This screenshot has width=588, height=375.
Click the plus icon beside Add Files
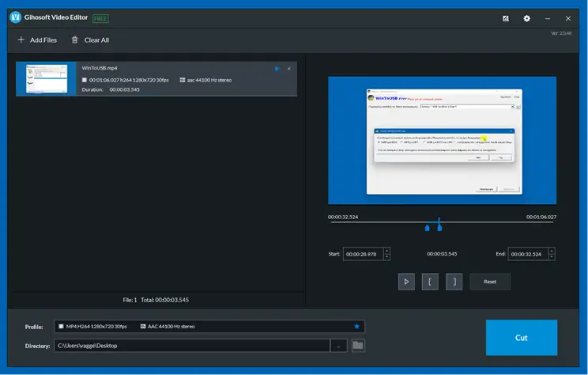[21, 40]
